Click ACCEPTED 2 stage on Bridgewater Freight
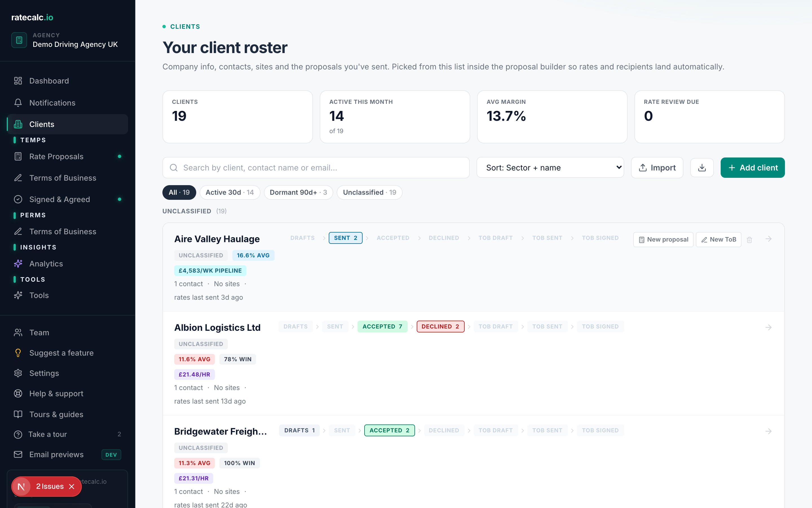This screenshot has width=812, height=508. (390, 430)
